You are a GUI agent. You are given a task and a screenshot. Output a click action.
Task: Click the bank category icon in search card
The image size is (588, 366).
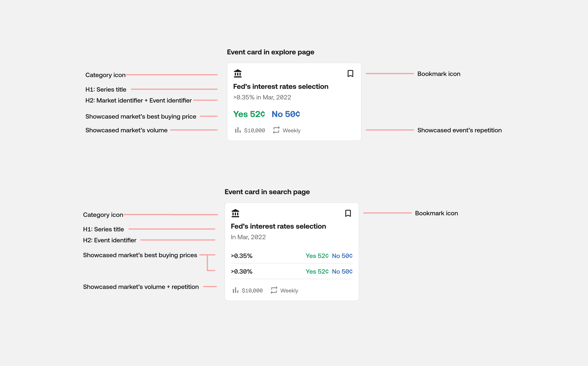pyautogui.click(x=235, y=213)
